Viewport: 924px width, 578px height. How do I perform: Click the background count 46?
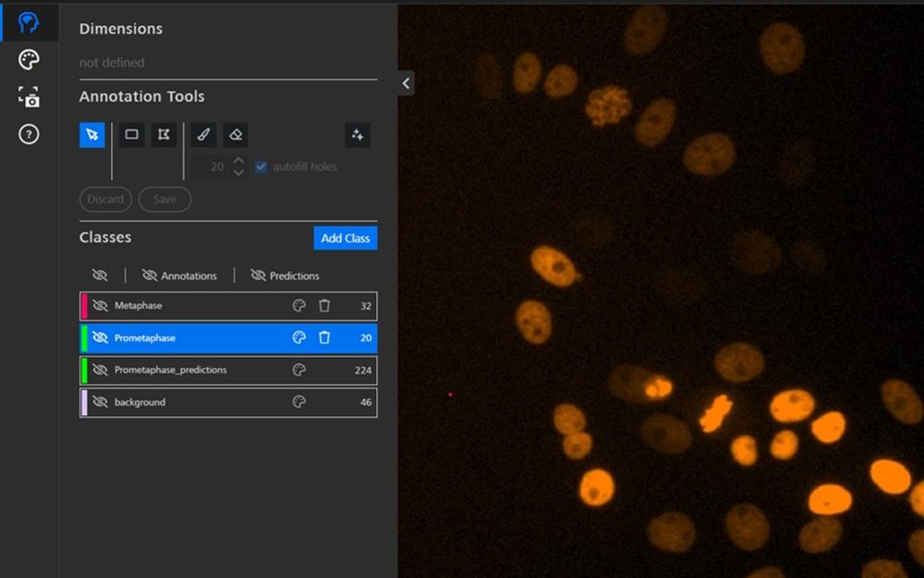coord(366,402)
